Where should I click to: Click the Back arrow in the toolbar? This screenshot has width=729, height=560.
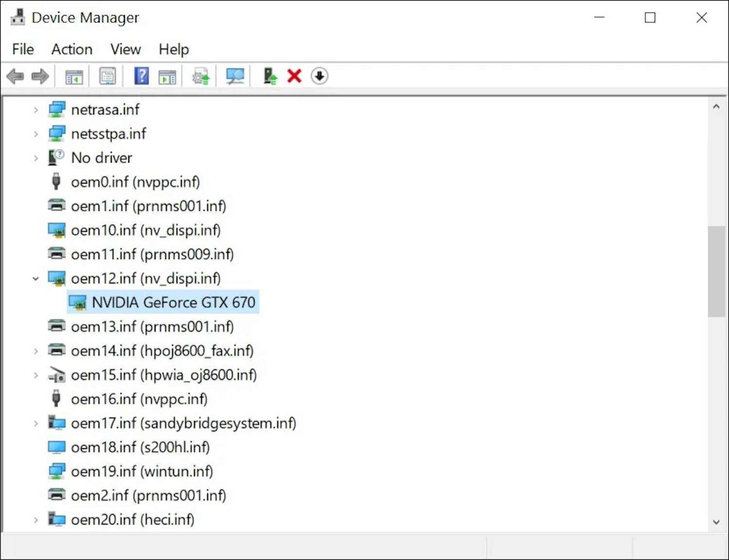pyautogui.click(x=16, y=76)
